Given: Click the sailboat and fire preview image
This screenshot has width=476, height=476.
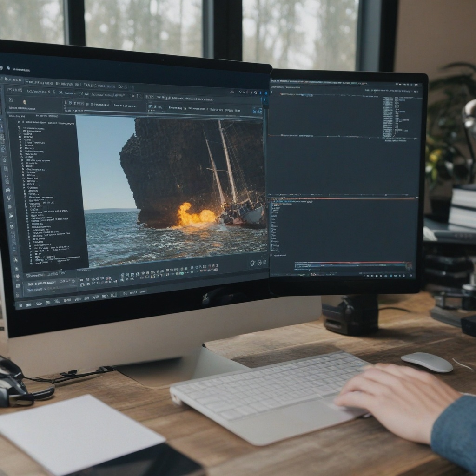Looking at the screenshot, I should pyautogui.click(x=172, y=191).
